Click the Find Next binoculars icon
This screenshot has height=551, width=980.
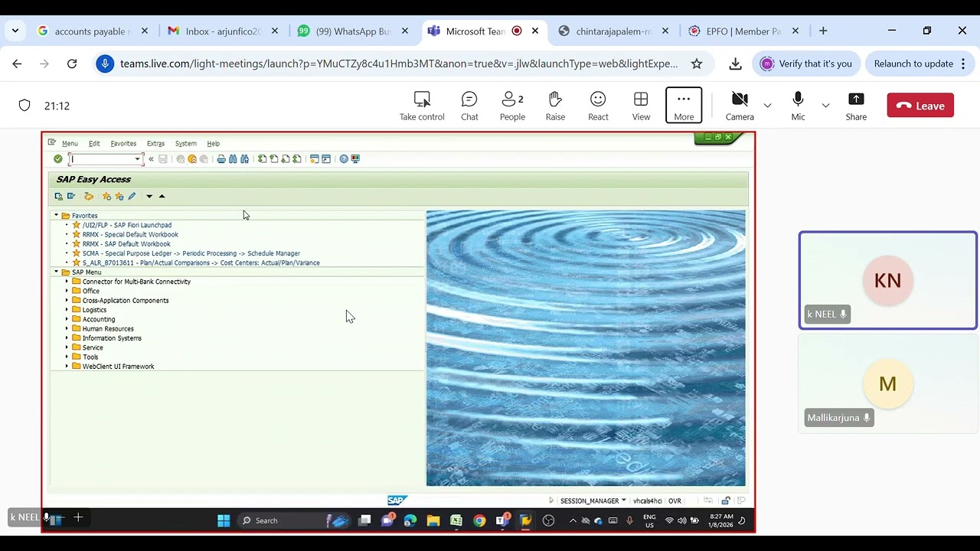click(x=244, y=159)
